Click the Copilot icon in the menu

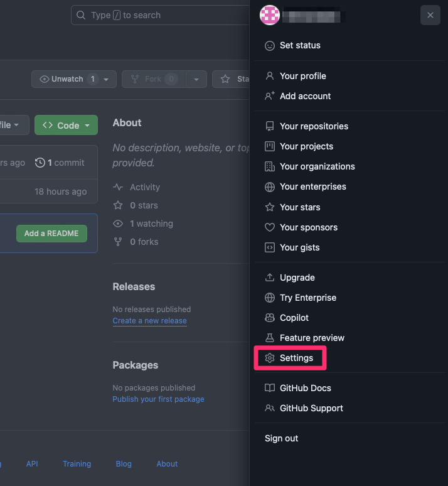270,318
